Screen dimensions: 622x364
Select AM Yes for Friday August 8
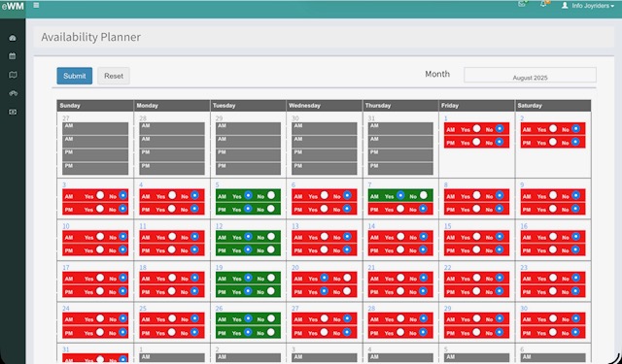(477, 195)
